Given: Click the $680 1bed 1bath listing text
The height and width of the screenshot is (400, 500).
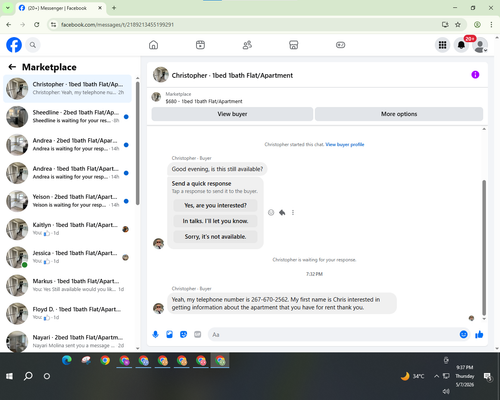Looking at the screenshot, I should tap(204, 101).
